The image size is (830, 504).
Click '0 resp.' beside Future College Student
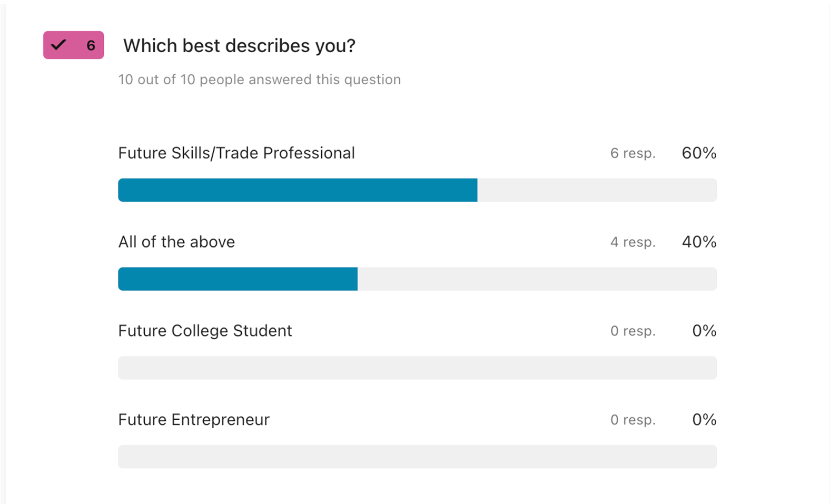coord(633,331)
